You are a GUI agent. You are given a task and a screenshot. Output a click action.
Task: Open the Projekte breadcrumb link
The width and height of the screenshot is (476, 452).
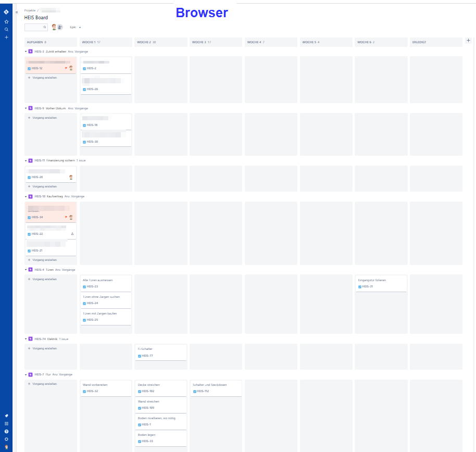(30, 10)
